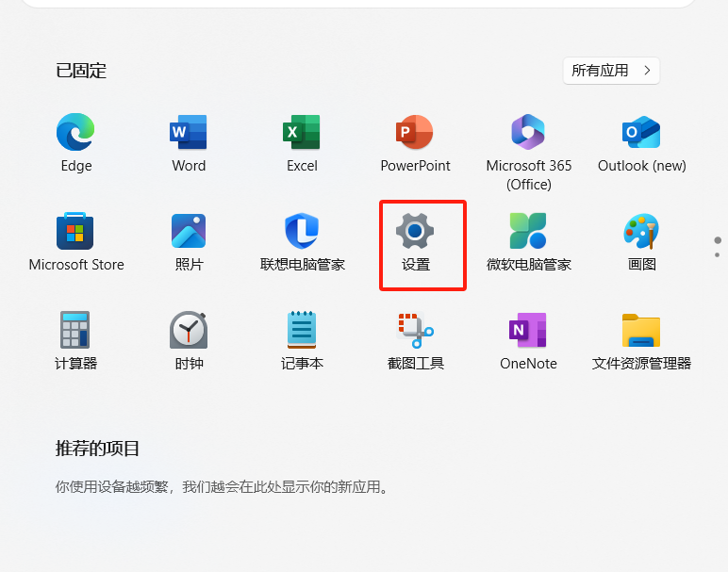This screenshot has width=728, height=572.
Task: Open Microsoft 365 (Office)
Action: [x=528, y=153]
